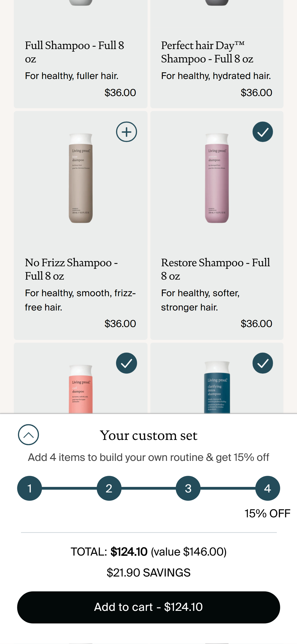Image resolution: width=297 pixels, height=644 pixels.
Task: Expand the custom set summary drawer
Action: (x=29, y=435)
